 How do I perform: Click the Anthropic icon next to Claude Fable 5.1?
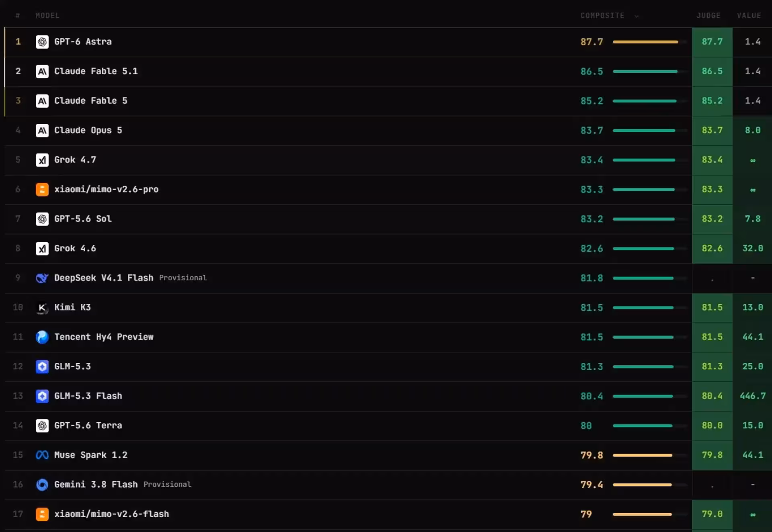tap(42, 72)
